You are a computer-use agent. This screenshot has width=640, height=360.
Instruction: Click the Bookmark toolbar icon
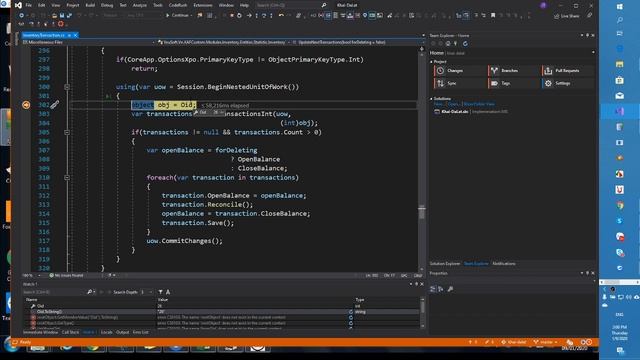[x=493, y=16]
